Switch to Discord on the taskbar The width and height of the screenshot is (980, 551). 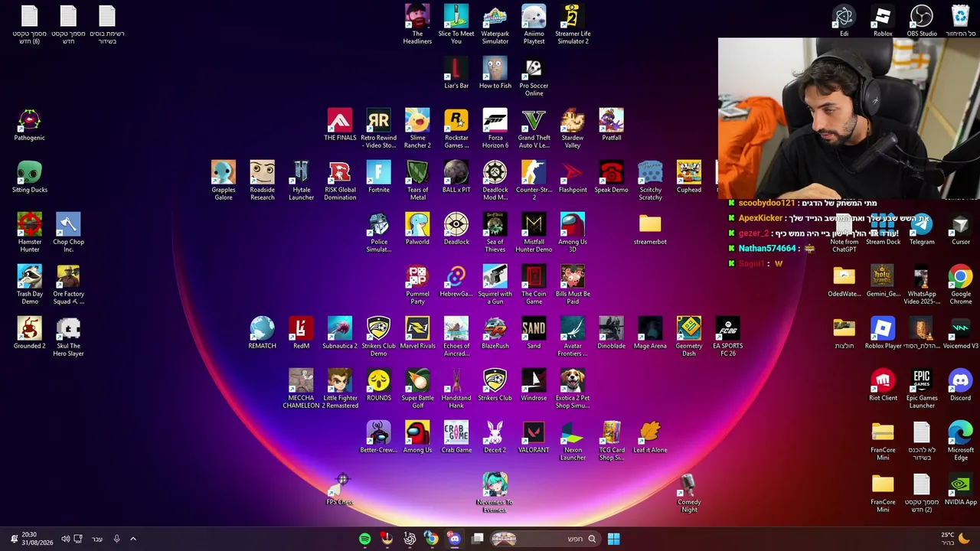[x=455, y=539]
